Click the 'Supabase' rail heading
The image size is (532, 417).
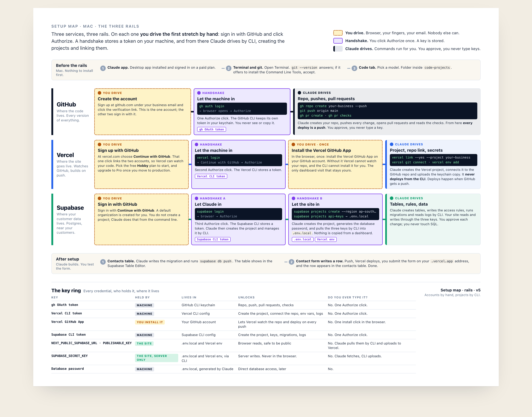(70, 208)
